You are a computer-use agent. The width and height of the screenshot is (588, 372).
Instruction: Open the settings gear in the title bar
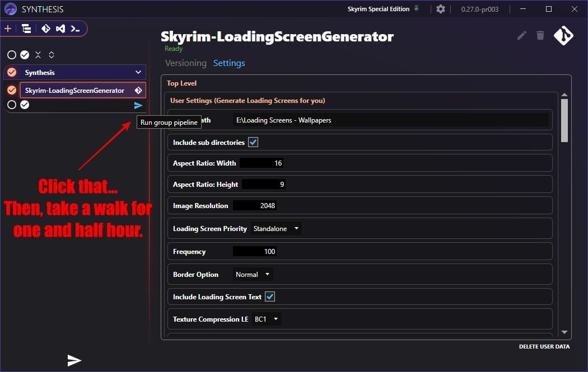click(441, 9)
